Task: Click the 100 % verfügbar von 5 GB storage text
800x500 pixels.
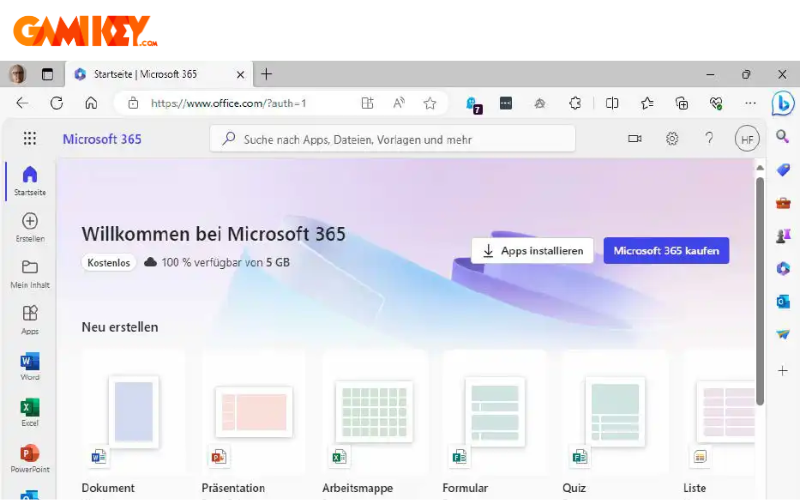Action: pos(226,262)
